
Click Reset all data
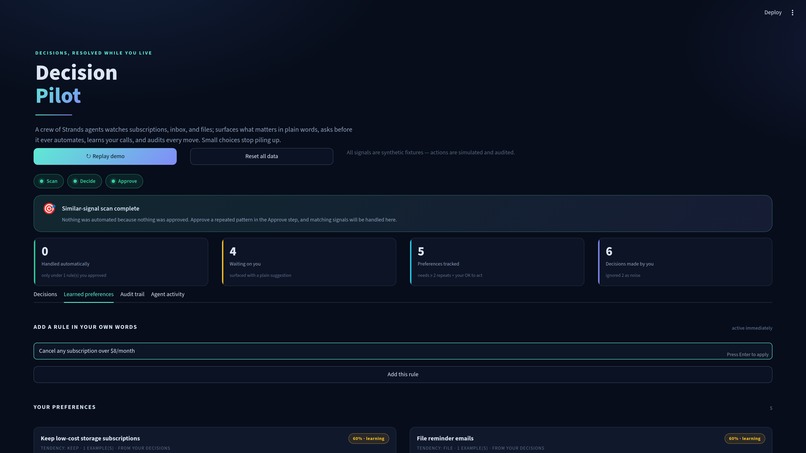pos(261,156)
